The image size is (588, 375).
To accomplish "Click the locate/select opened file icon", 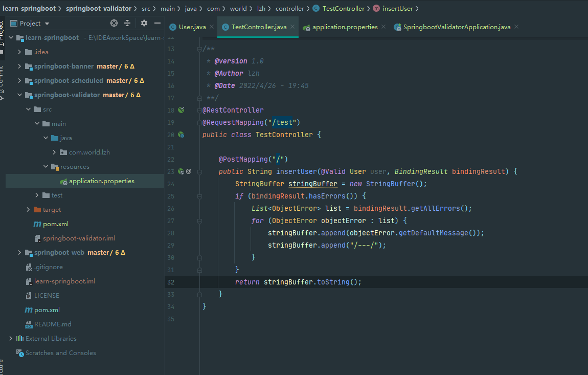I will coord(114,23).
